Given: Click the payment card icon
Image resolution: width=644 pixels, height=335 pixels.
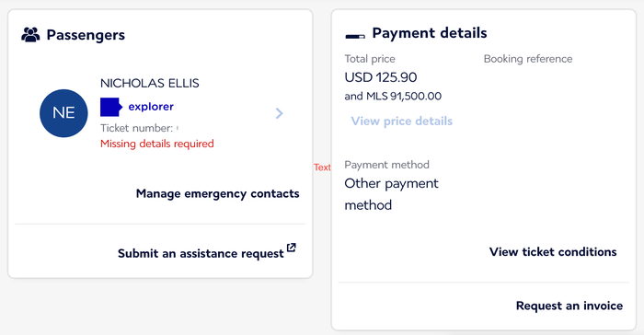Looking at the screenshot, I should coord(355,37).
